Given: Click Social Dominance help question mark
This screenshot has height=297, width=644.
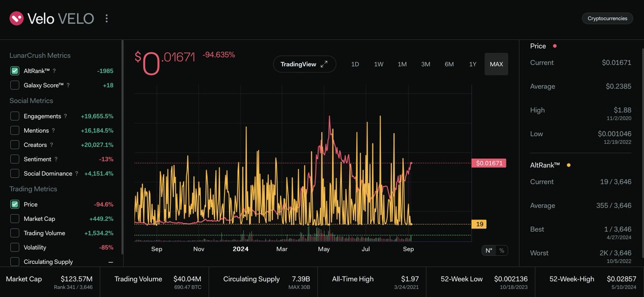Looking at the screenshot, I should (77, 174).
